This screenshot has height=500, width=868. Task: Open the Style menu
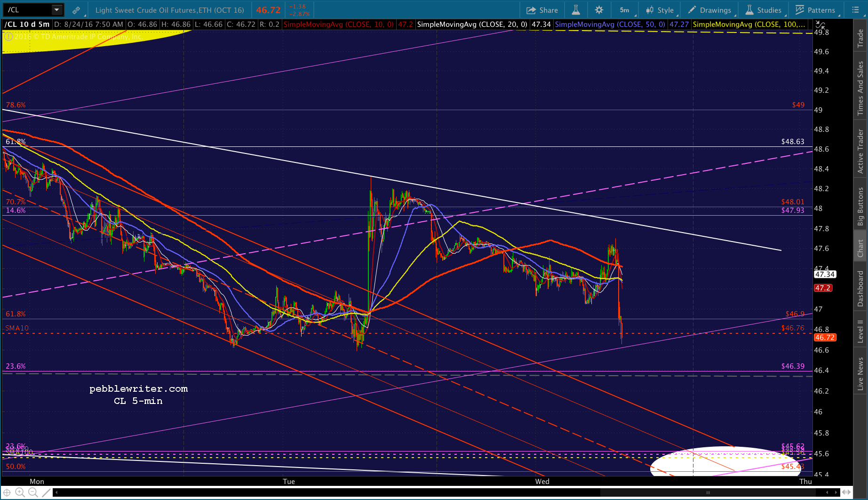660,10
